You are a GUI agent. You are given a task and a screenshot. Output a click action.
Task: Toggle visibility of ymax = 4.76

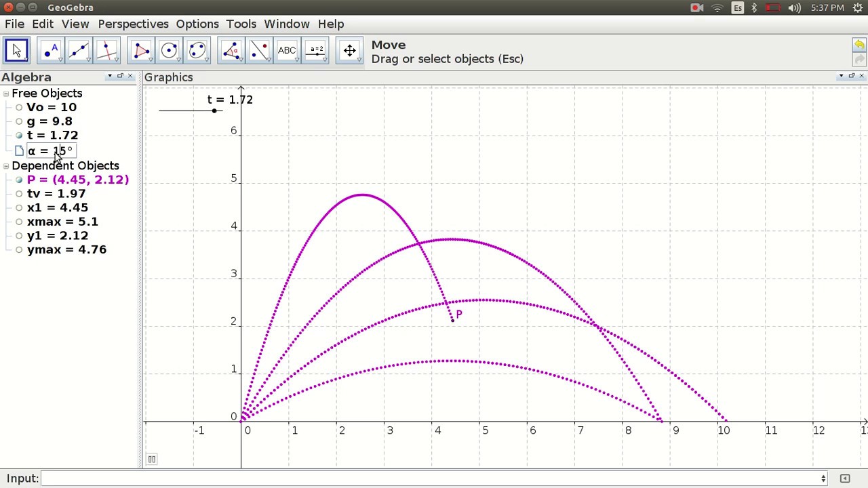click(x=19, y=250)
